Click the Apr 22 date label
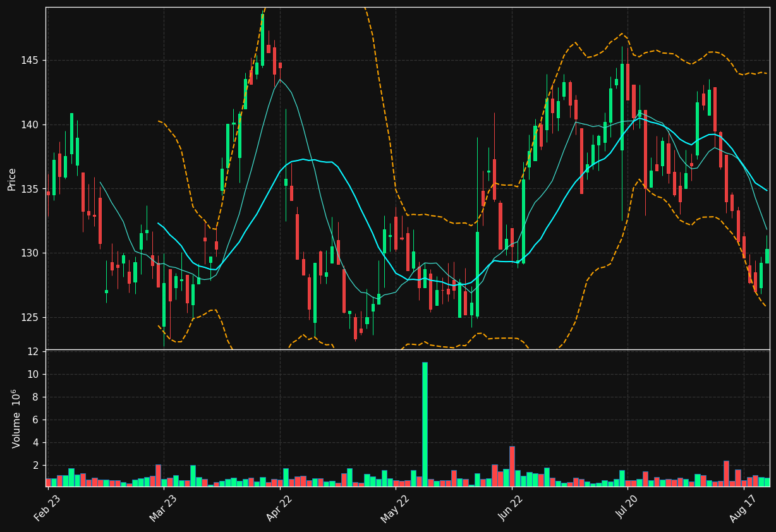 click(x=280, y=508)
